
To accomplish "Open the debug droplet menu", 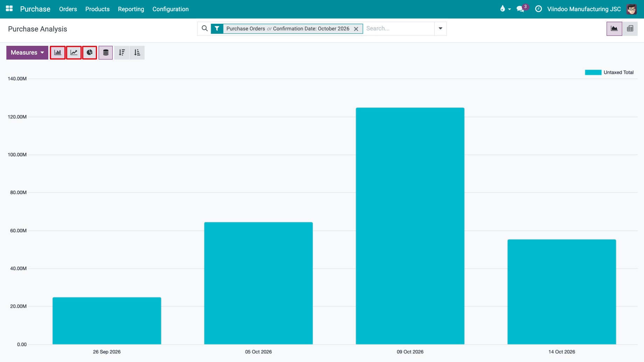I will point(505,9).
